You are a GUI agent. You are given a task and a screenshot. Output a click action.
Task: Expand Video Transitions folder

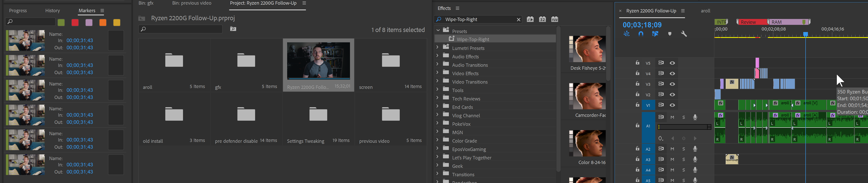click(x=437, y=81)
